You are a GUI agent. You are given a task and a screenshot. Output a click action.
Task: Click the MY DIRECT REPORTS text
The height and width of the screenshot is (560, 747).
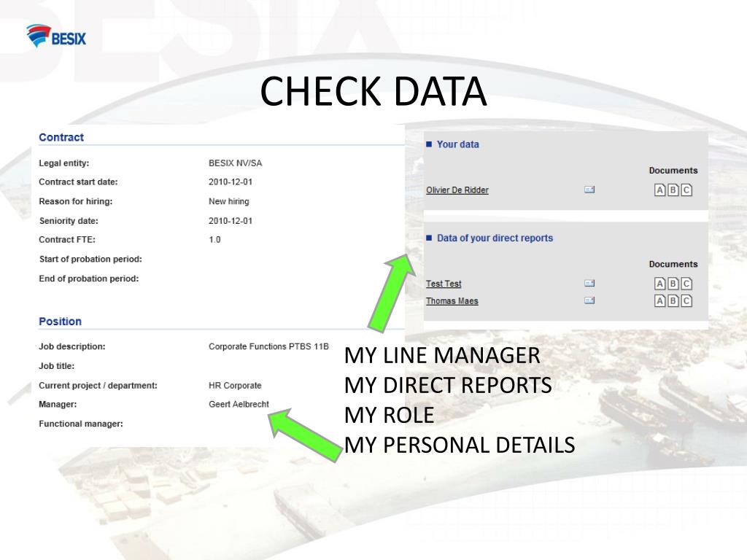448,385
